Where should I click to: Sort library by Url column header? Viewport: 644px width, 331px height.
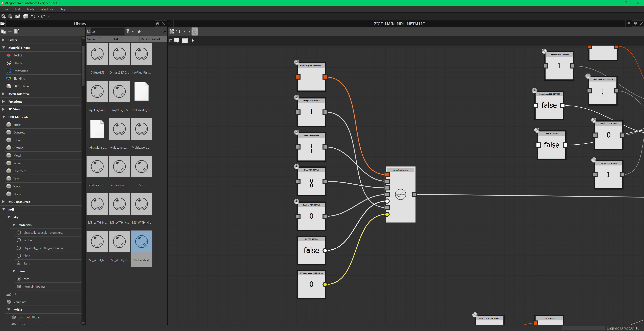tap(126, 39)
